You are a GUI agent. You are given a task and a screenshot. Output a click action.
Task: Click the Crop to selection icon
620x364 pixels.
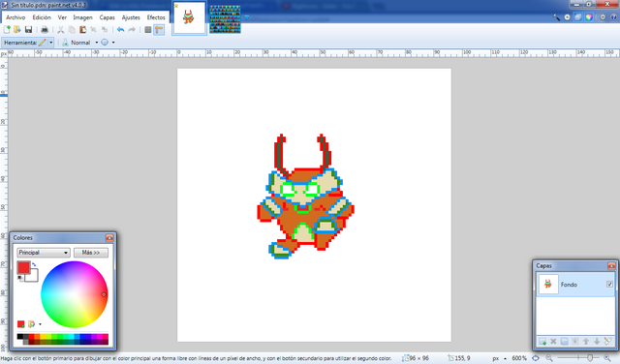pos(93,30)
